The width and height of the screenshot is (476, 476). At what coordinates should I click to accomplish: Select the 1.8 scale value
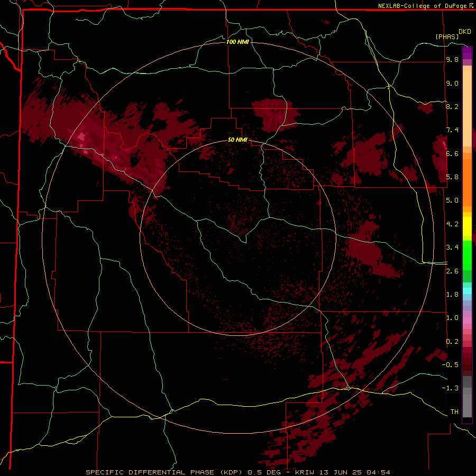coord(452,295)
